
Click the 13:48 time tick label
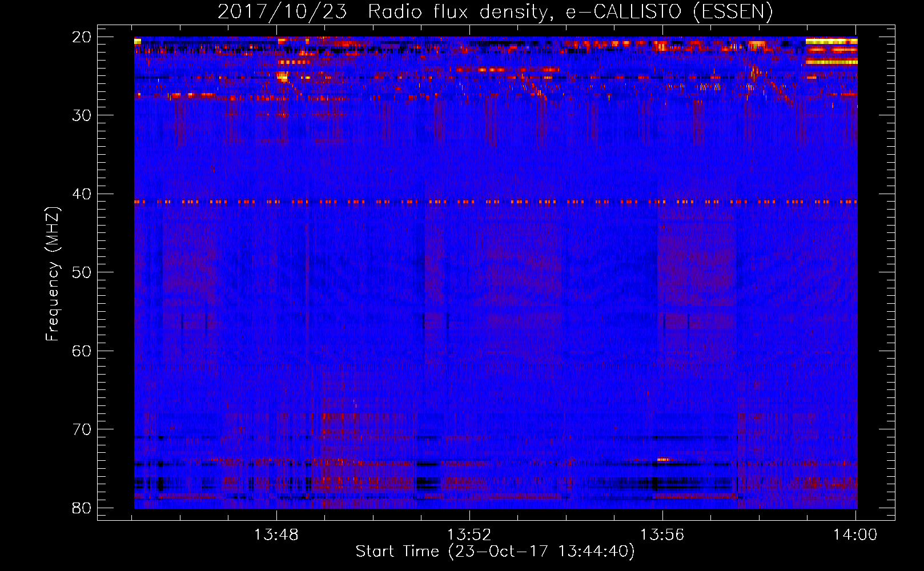(x=276, y=535)
